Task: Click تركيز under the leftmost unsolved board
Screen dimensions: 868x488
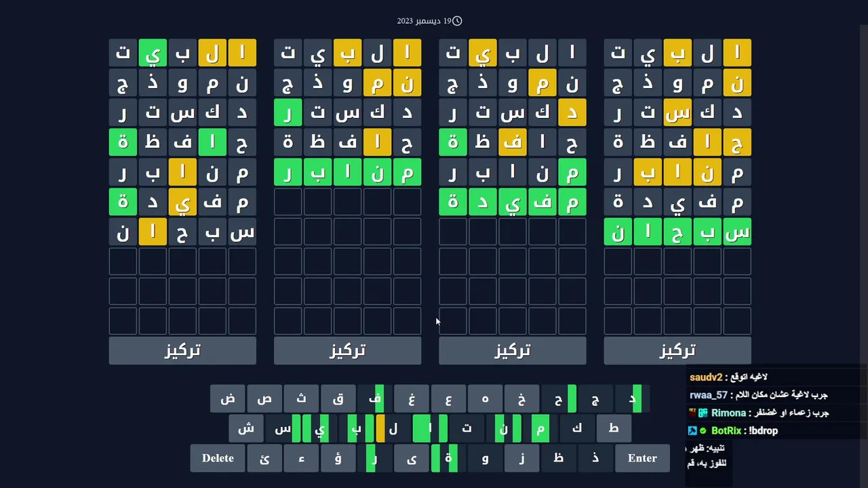Action: point(182,350)
